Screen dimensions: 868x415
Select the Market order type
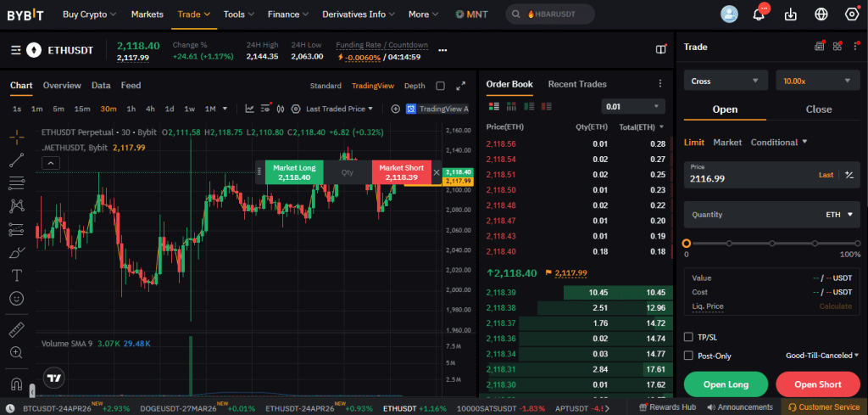[x=727, y=143]
